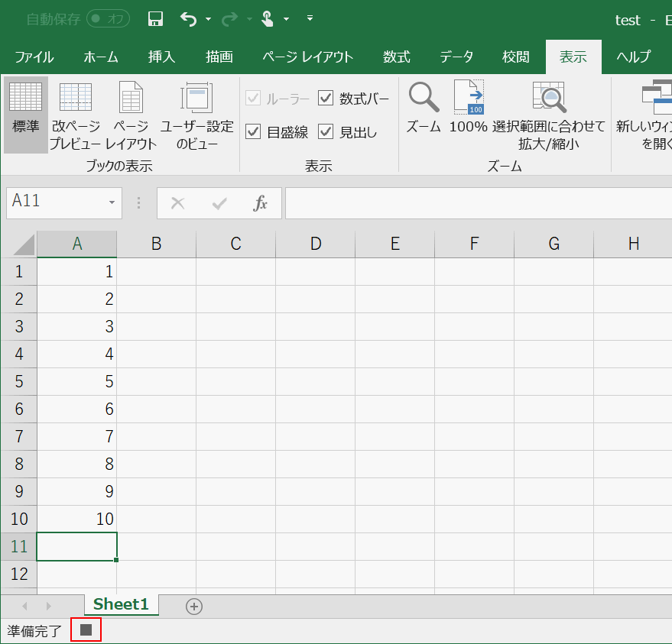Expand the Name Box dropdown arrow
The width and height of the screenshot is (672, 644).
click(112, 202)
